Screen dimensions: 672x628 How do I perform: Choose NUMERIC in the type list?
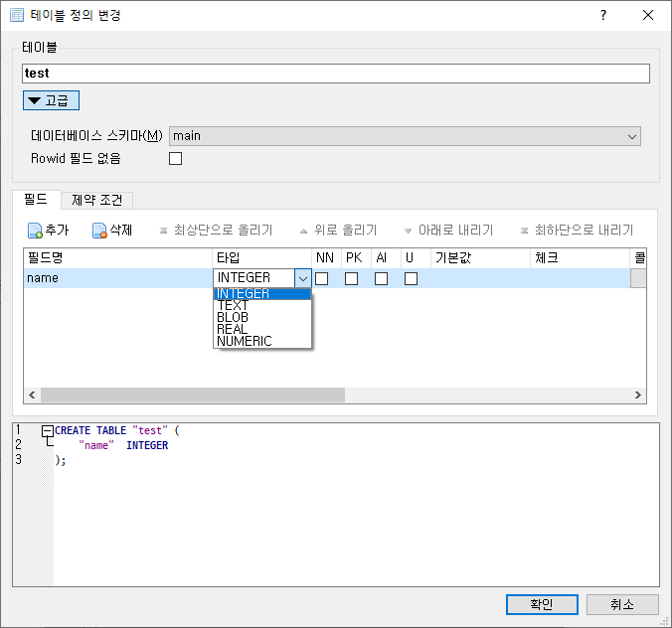tap(262, 342)
